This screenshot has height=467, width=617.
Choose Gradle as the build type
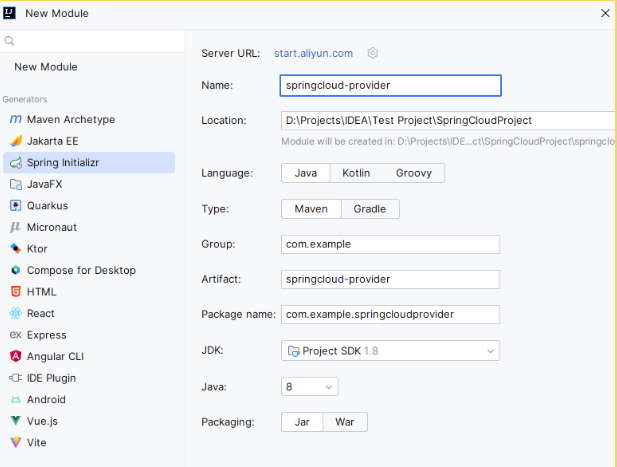(x=370, y=209)
